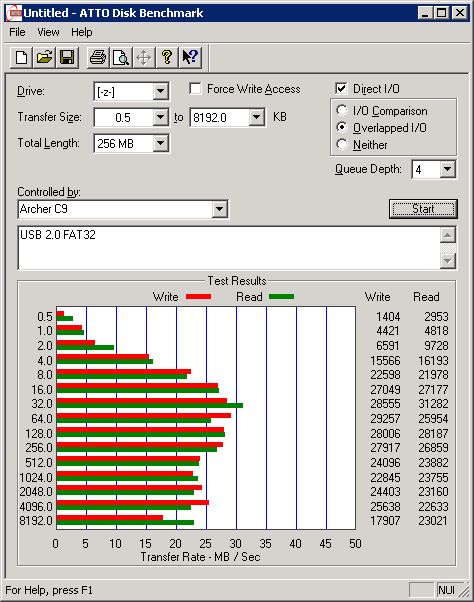The height and width of the screenshot is (602, 474).
Task: Click the description field containing USB 2.0 FAT32
Action: pos(230,248)
